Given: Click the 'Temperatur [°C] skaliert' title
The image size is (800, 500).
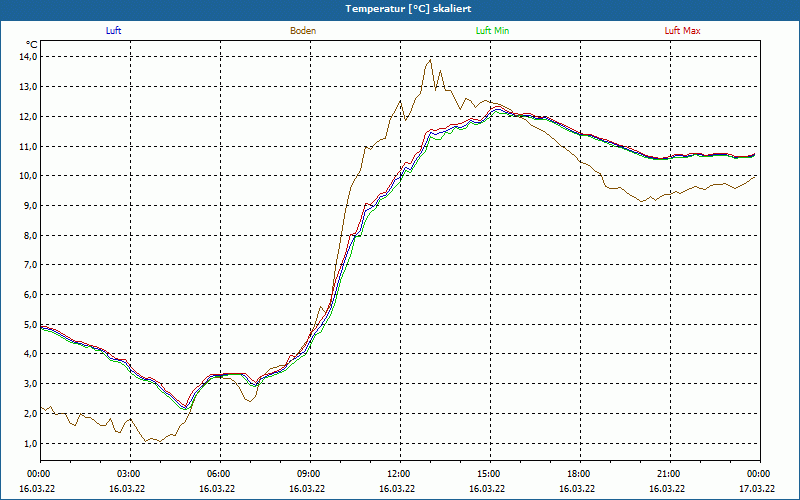Looking at the screenshot, I should [x=408, y=9].
